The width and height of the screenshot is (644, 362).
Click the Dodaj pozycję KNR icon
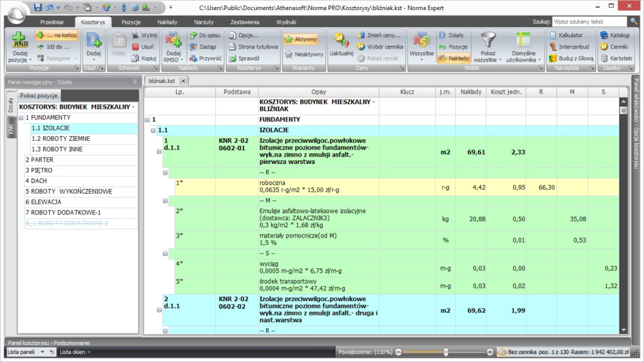(x=19, y=41)
